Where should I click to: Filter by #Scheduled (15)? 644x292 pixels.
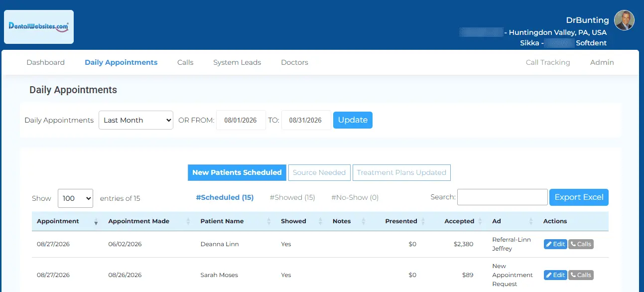tap(225, 197)
